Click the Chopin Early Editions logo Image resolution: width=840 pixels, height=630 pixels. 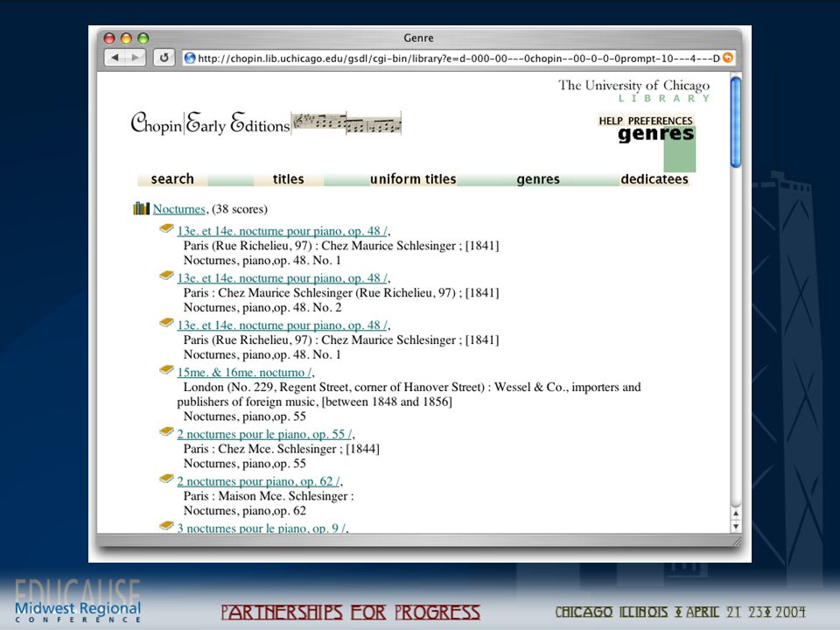[210, 123]
